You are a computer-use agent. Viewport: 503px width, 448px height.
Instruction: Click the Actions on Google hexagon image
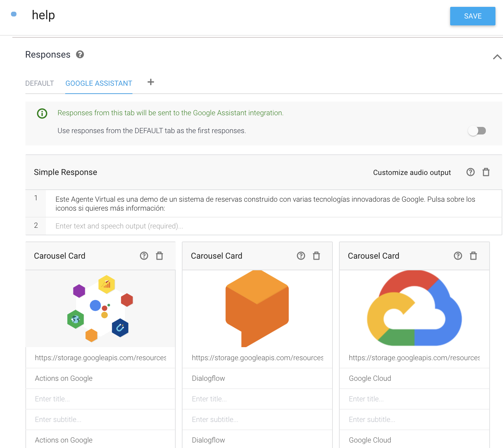pyautogui.click(x=100, y=309)
